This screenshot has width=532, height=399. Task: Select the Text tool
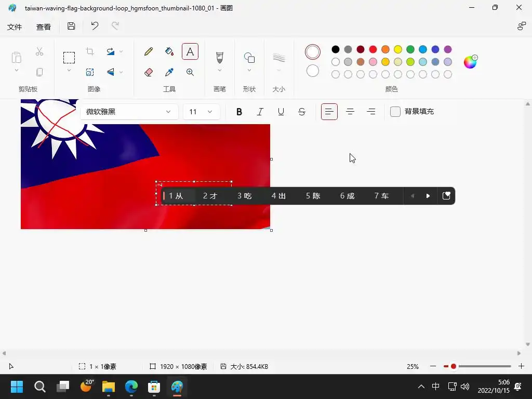pyautogui.click(x=190, y=51)
